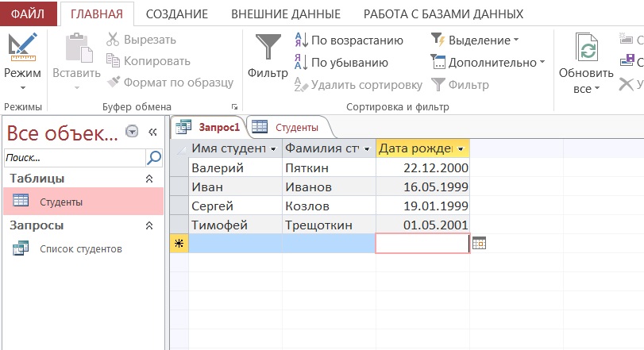
Task: Open Фамилия студента column filter arrow
Action: (x=367, y=149)
